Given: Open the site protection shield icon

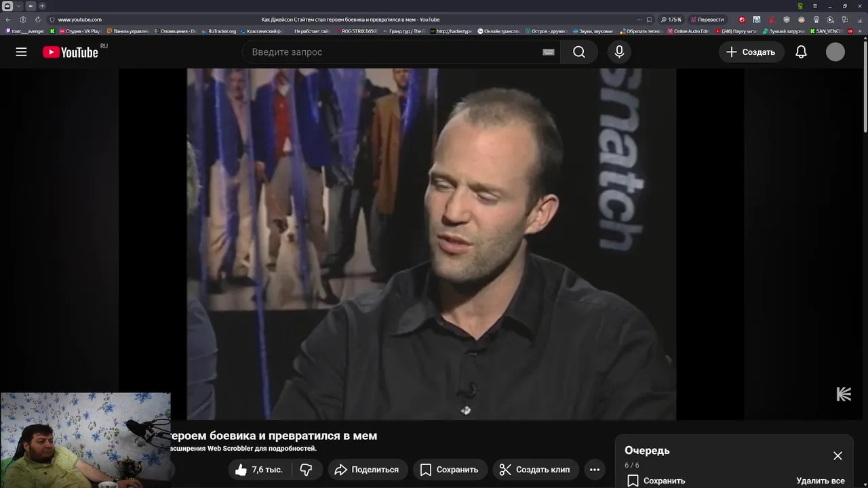Looking at the screenshot, I should [x=52, y=20].
